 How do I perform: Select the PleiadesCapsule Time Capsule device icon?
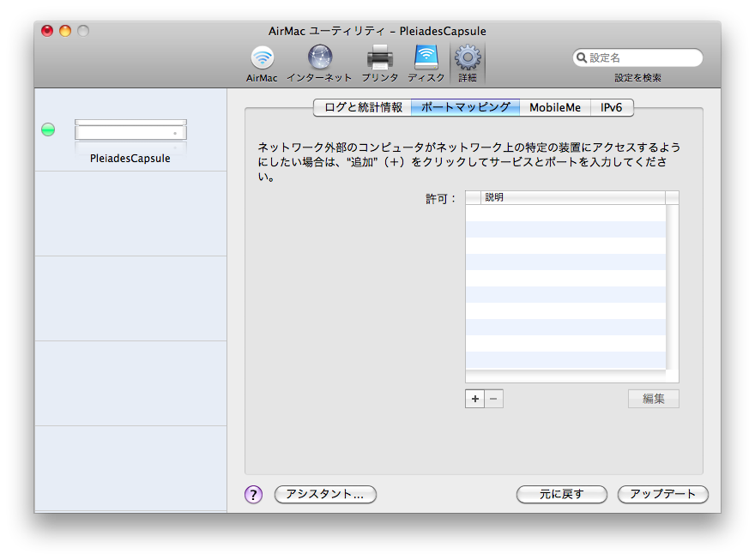click(x=130, y=129)
